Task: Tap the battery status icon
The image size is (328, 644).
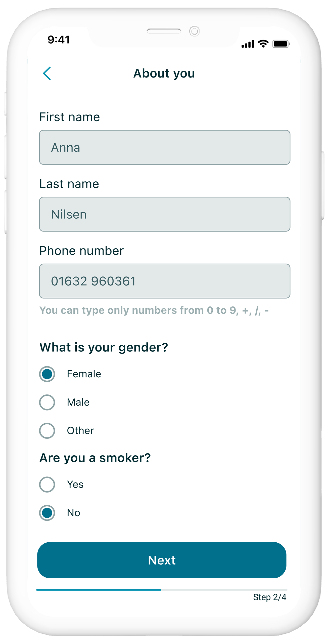Action: 281,44
